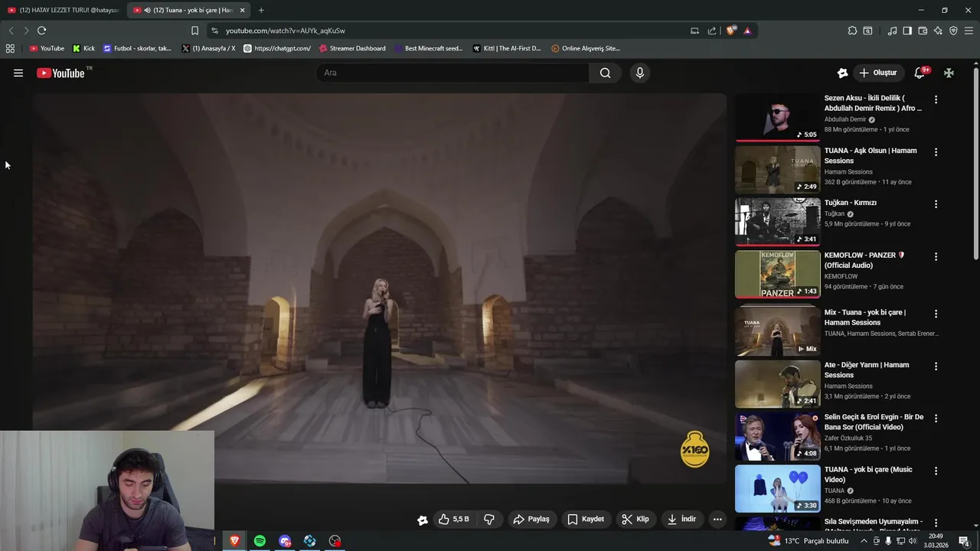This screenshot has height=551, width=980.
Task: Click the share page icon in address bar
Action: [712, 31]
